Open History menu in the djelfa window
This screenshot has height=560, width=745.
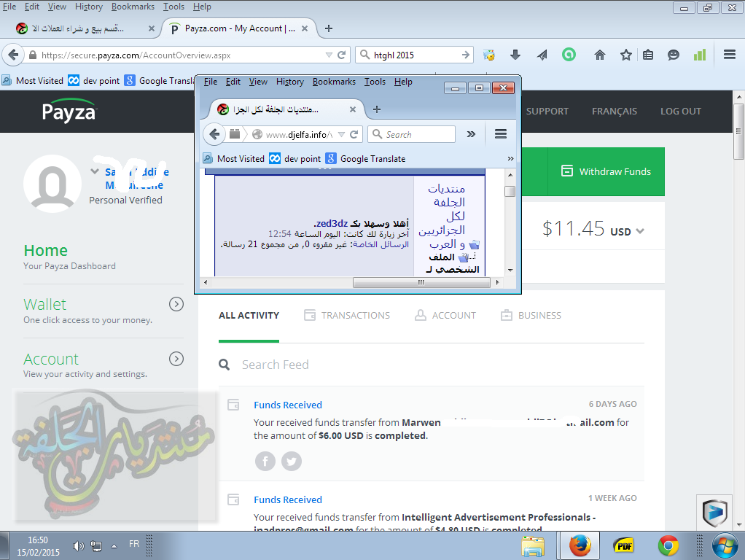pos(290,82)
